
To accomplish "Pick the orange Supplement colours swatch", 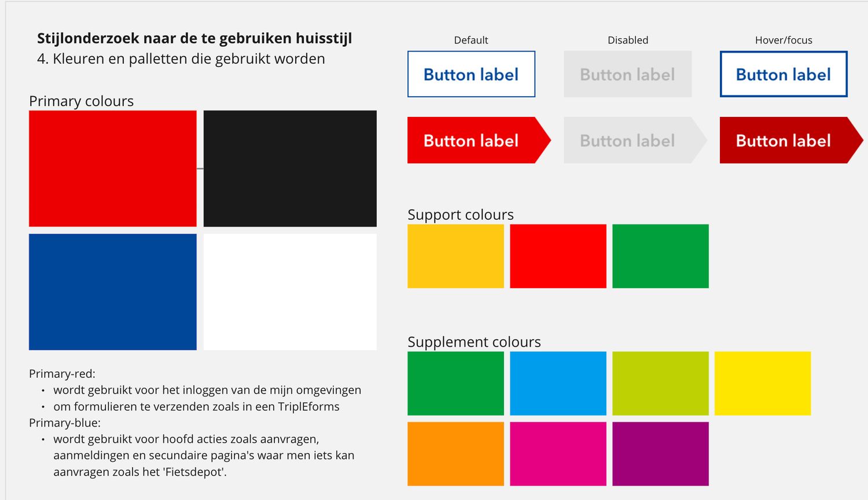I will (x=455, y=454).
